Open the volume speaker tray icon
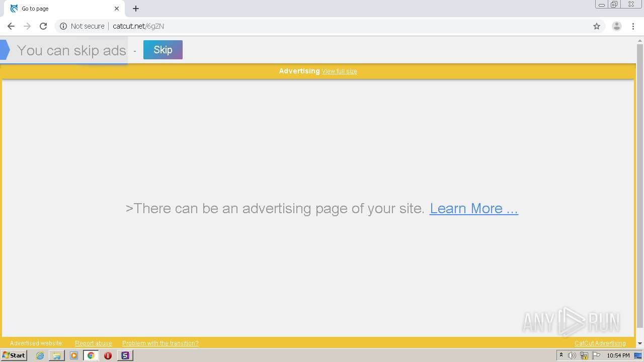Screen dimensions: 644x362 (572, 355)
